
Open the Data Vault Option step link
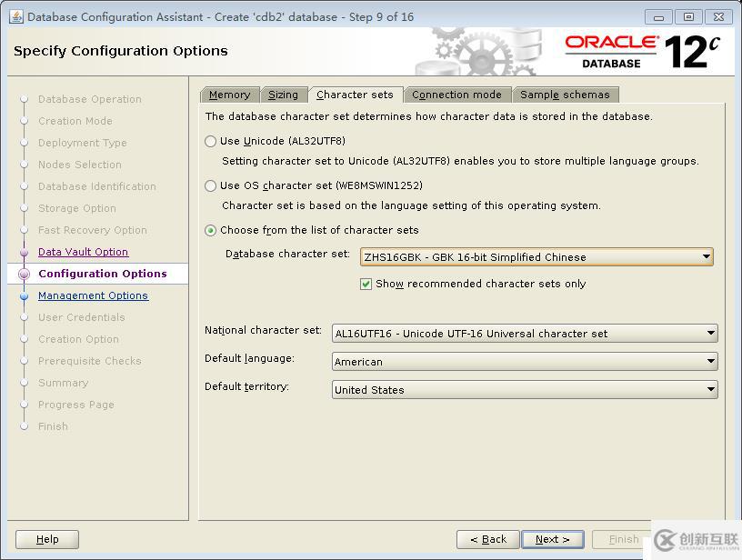(84, 252)
